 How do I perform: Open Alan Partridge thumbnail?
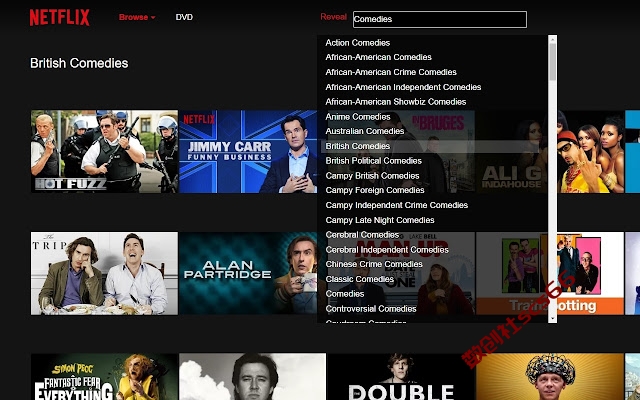(x=249, y=273)
